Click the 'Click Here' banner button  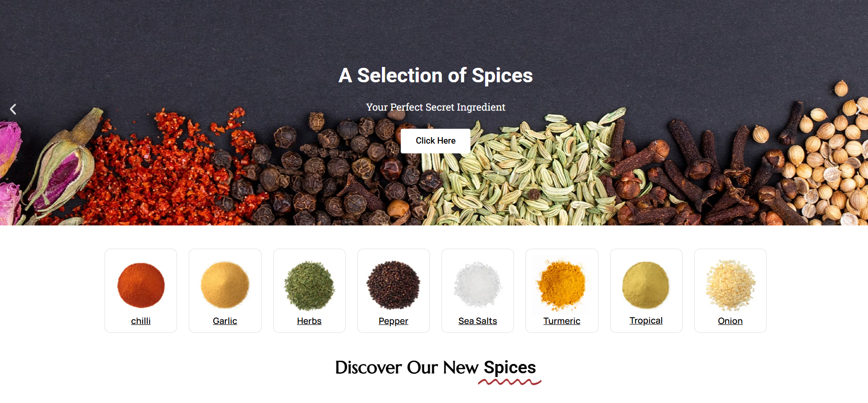tap(435, 141)
